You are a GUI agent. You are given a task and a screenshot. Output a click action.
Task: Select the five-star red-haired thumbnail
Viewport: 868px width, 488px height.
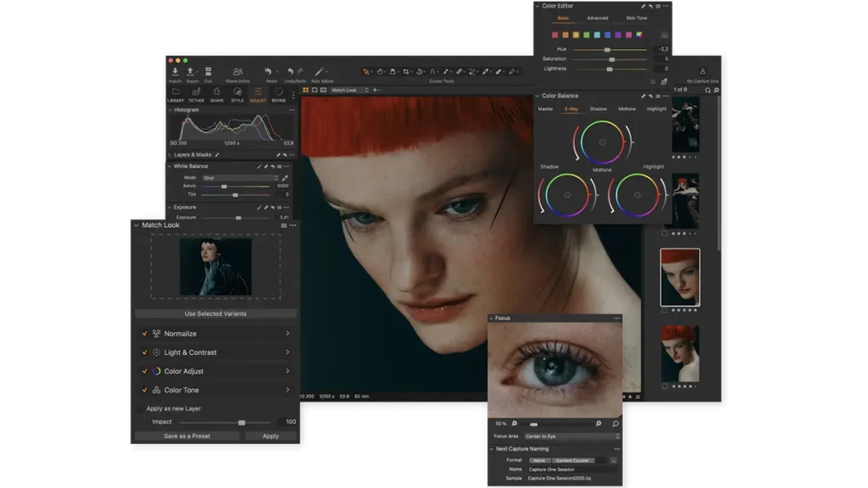click(x=680, y=277)
